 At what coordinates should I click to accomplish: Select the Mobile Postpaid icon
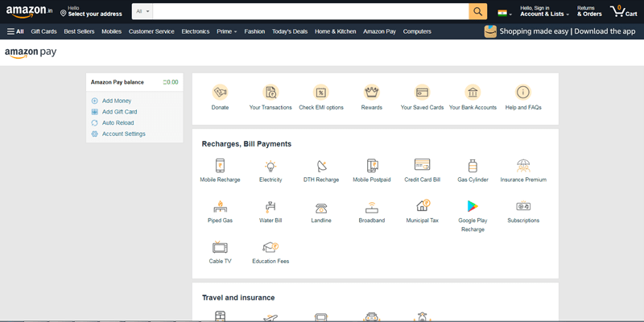click(372, 166)
